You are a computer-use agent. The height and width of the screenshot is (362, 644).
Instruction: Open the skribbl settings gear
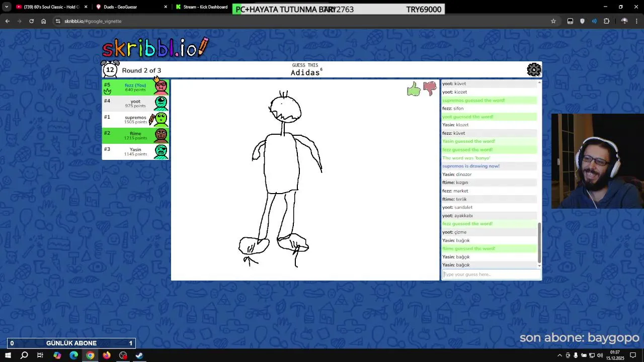534,69
